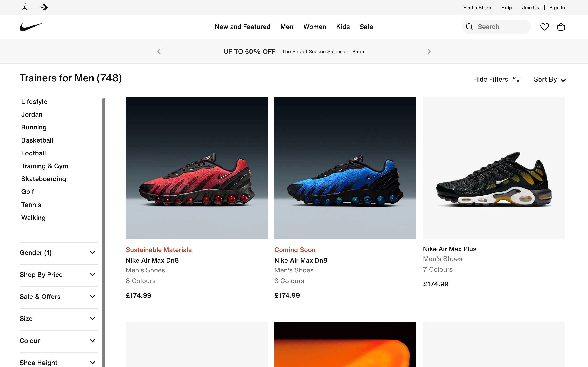Expand the Shop By Price section
The height and width of the screenshot is (367, 588).
[x=58, y=274]
